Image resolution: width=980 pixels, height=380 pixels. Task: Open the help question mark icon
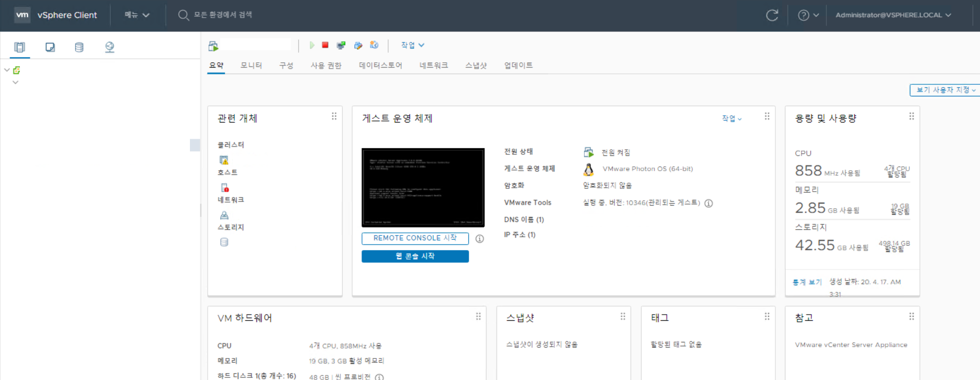(803, 15)
